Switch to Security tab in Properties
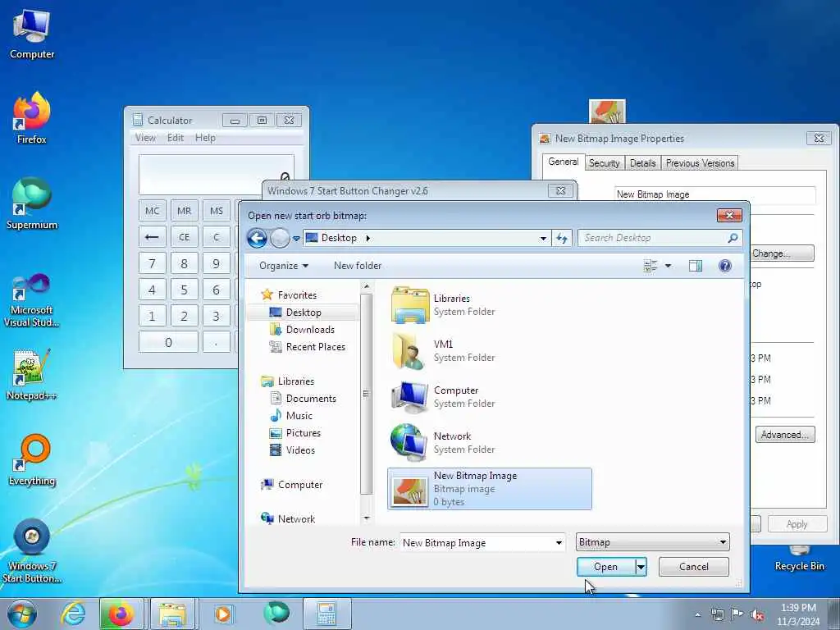The height and width of the screenshot is (630, 840). click(604, 163)
